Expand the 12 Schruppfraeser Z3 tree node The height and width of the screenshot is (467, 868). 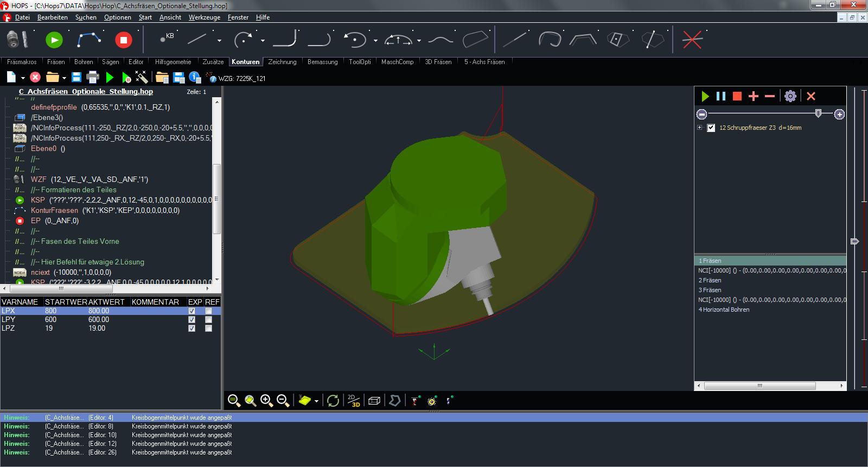tap(700, 128)
